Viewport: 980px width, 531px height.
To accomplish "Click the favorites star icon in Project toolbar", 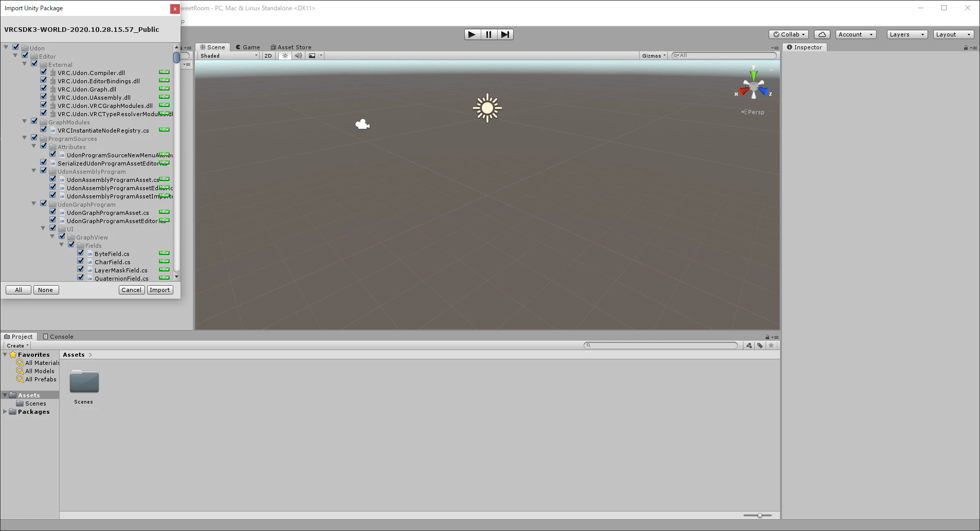I will (x=771, y=345).
